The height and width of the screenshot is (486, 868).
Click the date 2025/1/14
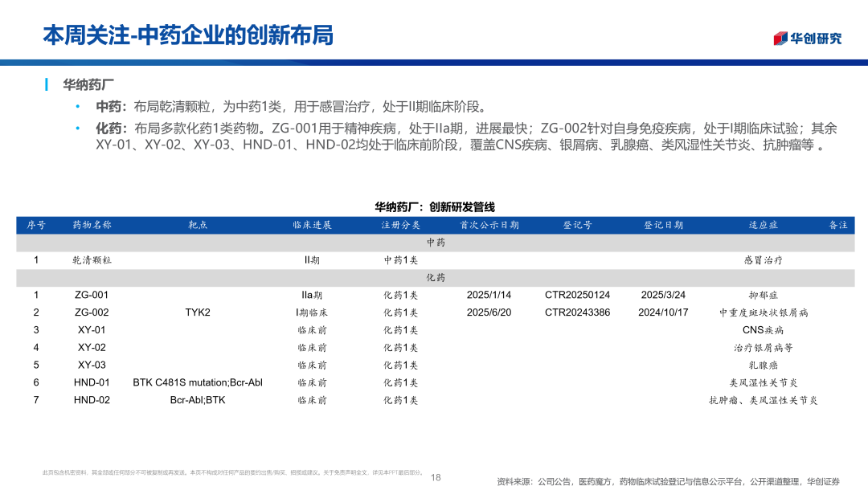tap(489, 295)
